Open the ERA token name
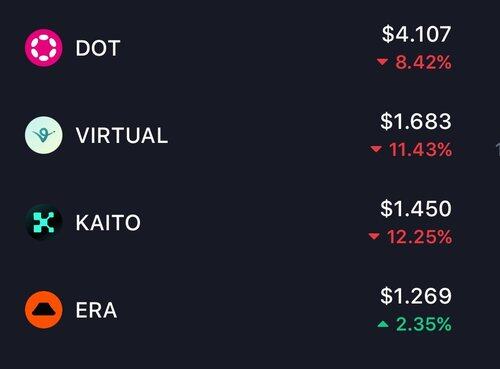Image resolution: width=500 pixels, height=369 pixels. 96,310
